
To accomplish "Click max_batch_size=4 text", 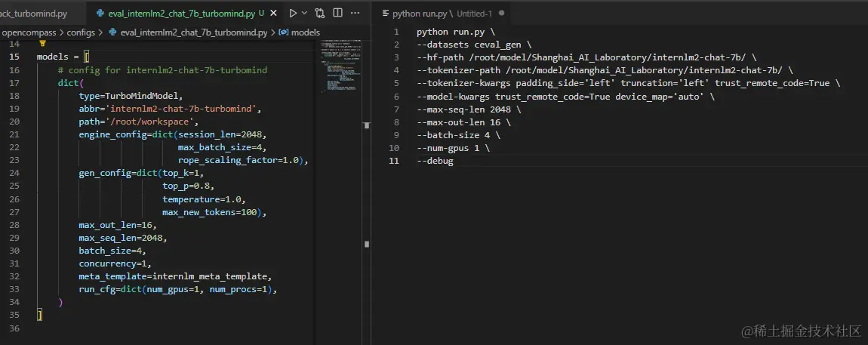I will [x=222, y=149].
